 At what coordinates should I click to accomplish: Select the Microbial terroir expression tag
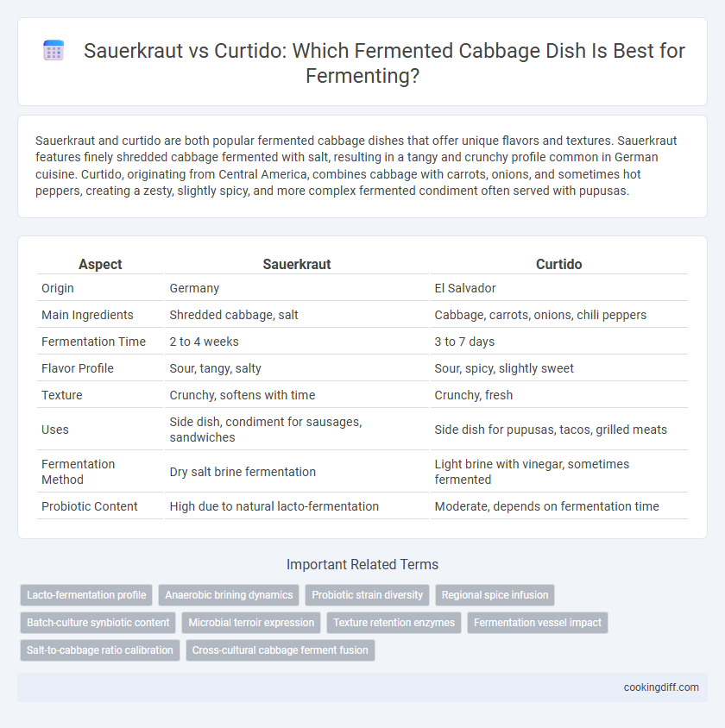(251, 623)
